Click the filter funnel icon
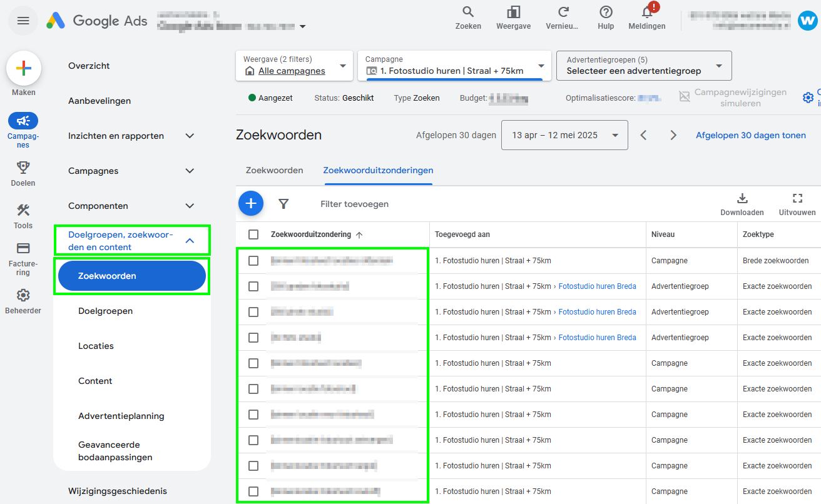The width and height of the screenshot is (821, 504). (283, 204)
